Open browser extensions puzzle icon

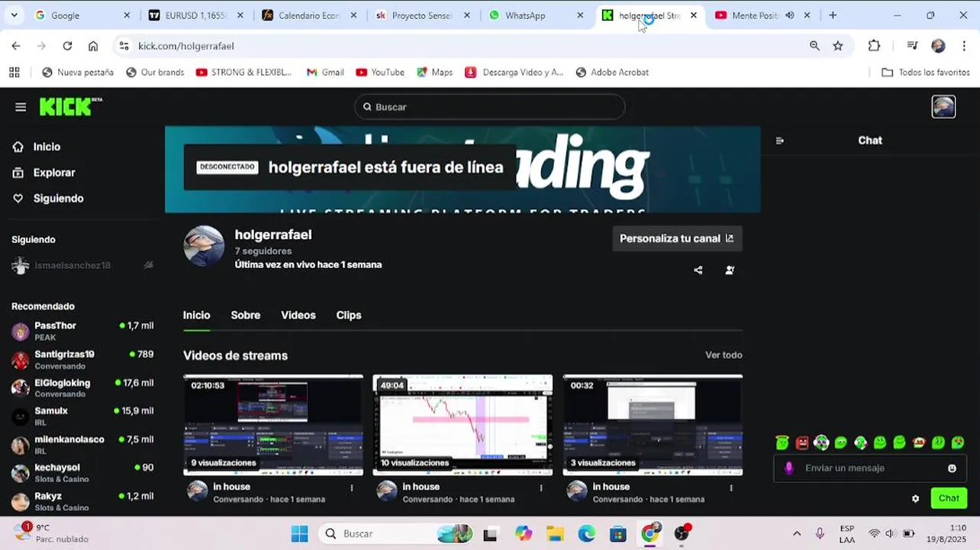pos(874,46)
